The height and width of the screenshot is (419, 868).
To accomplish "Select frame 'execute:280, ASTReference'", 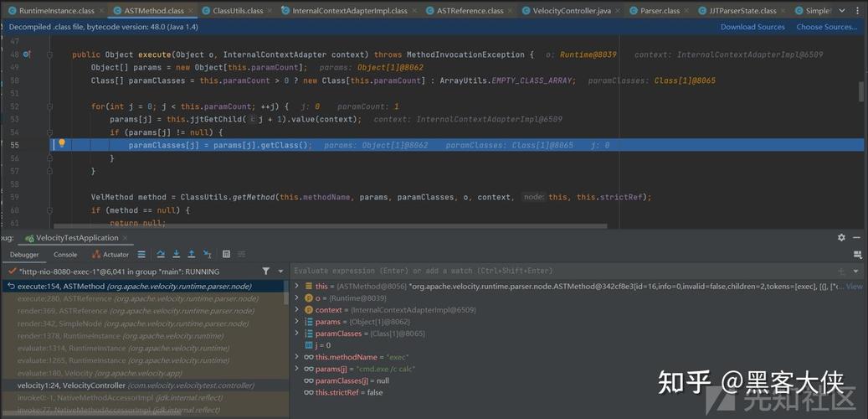I will [x=145, y=298].
